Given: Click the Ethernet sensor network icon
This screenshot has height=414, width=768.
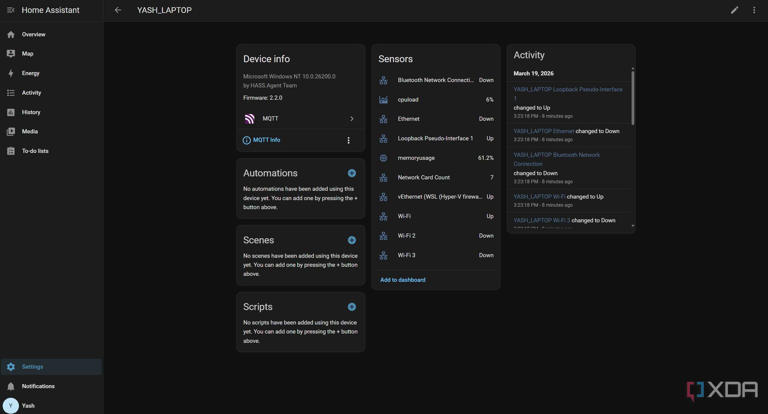Looking at the screenshot, I should 384,119.
